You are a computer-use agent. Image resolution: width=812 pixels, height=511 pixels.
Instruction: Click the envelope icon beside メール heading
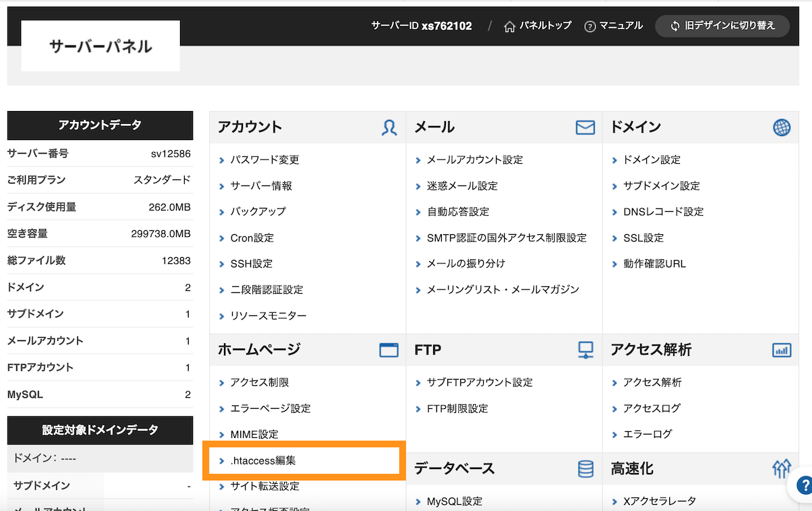[x=585, y=127]
